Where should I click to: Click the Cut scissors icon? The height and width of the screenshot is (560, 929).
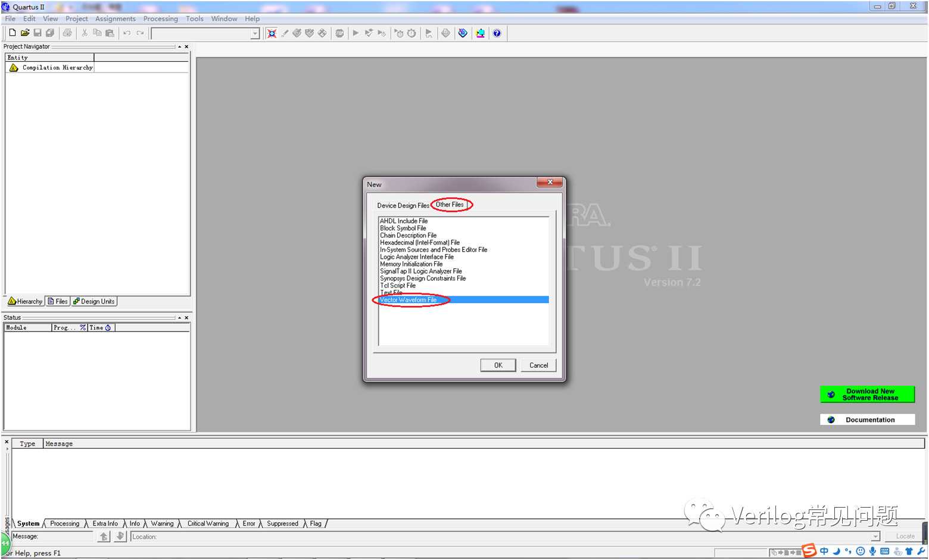[85, 33]
